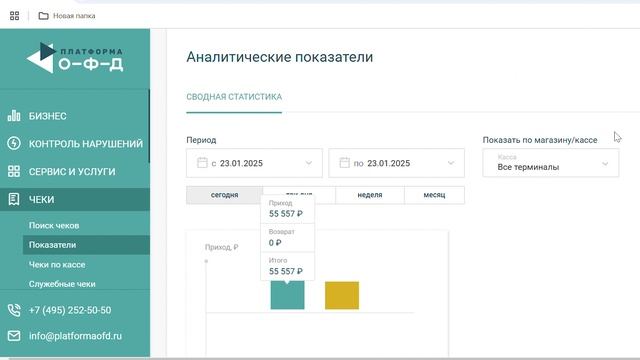This screenshot has width=640, height=360.
Task: Switch to Сводная статистика tab
Action: point(234,97)
